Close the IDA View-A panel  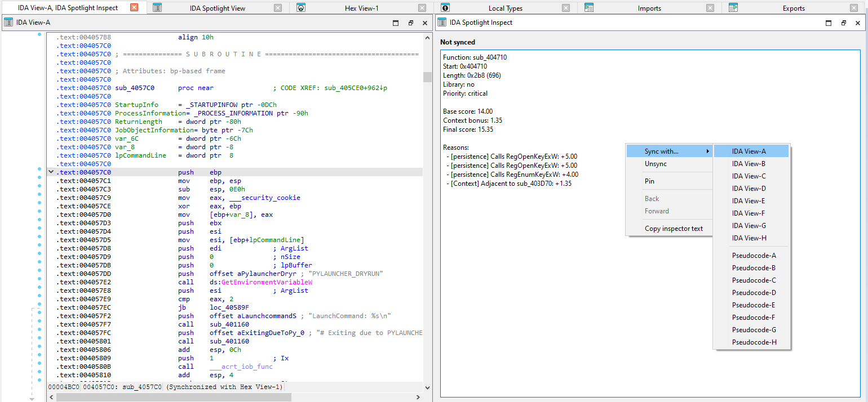click(x=425, y=23)
